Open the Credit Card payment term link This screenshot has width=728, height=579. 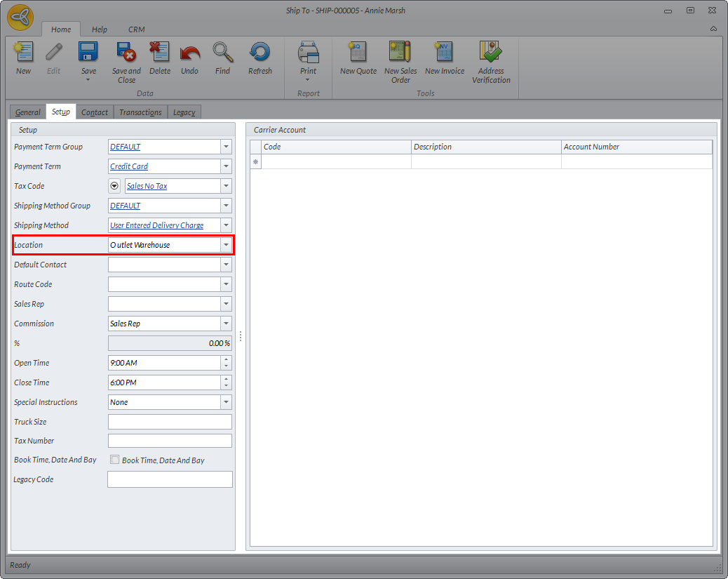point(129,166)
